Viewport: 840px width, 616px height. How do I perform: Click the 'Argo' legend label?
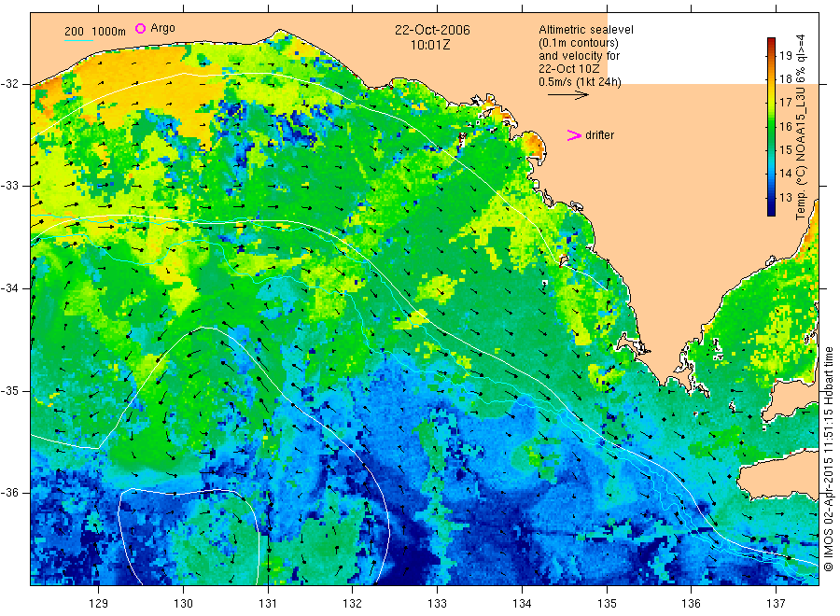(x=162, y=28)
